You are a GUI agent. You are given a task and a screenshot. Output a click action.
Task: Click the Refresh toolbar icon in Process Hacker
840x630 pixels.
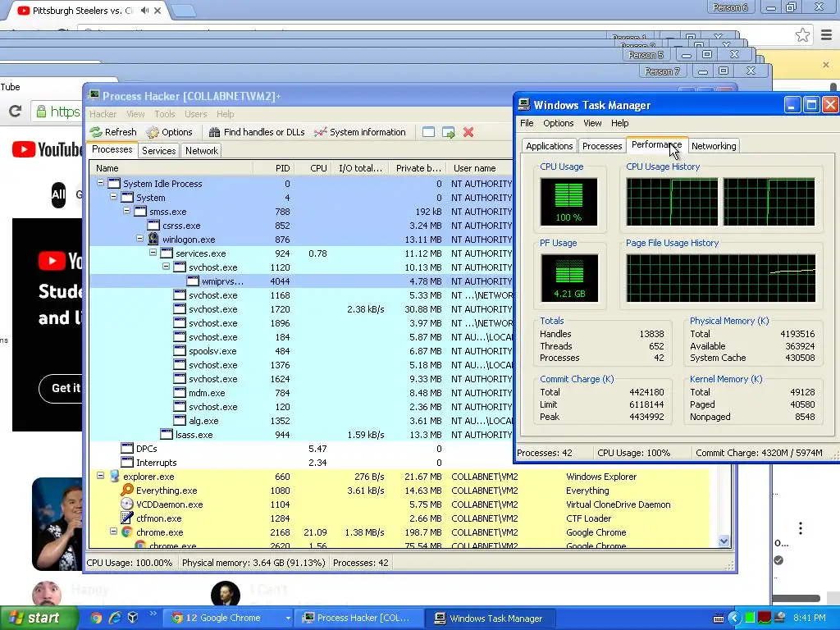tap(113, 132)
